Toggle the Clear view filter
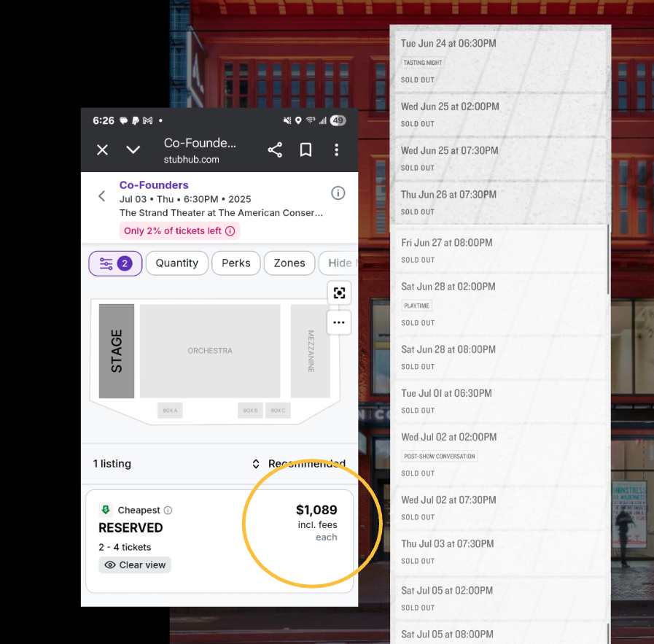Screen dimensions: 654x644 click(x=135, y=565)
